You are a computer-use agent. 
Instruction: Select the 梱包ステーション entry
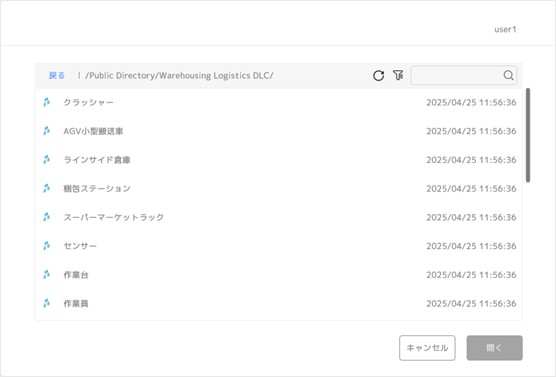click(x=278, y=189)
